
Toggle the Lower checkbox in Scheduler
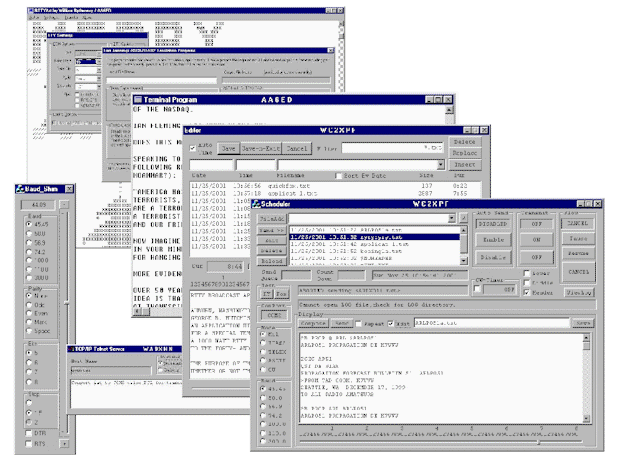(527, 273)
